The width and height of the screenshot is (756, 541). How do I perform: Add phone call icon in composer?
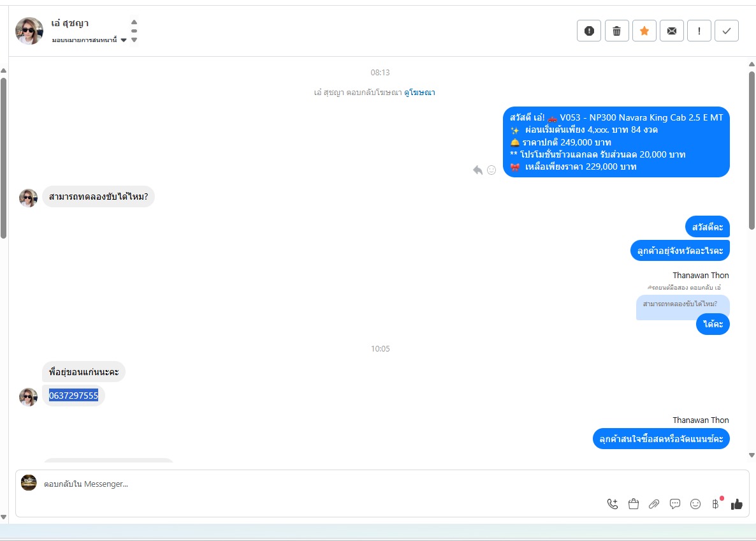[613, 504]
